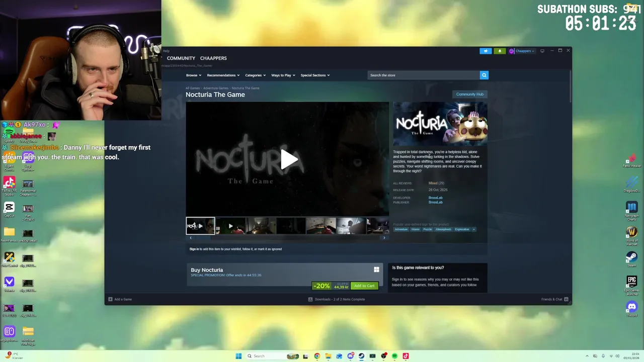Viewport: 644px width, 362px height.
Task: Click the magnifier search button in Steam store
Action: (x=484, y=75)
